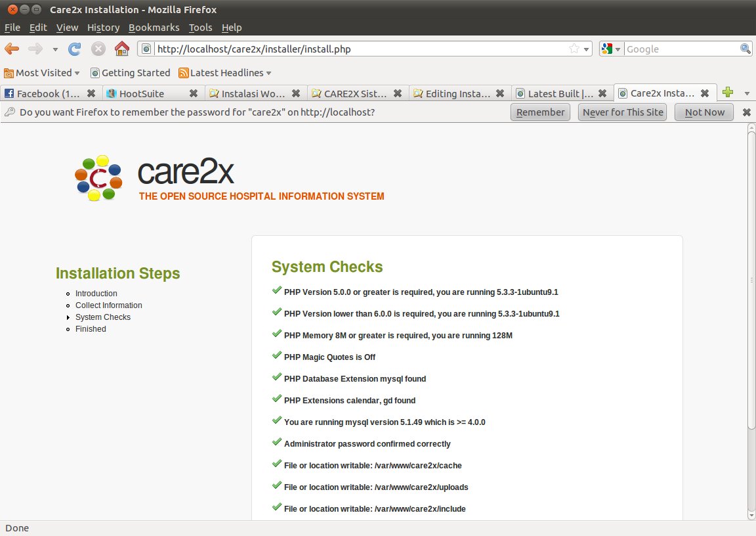Click the System Checks heading
This screenshot has height=536, width=756.
(327, 267)
